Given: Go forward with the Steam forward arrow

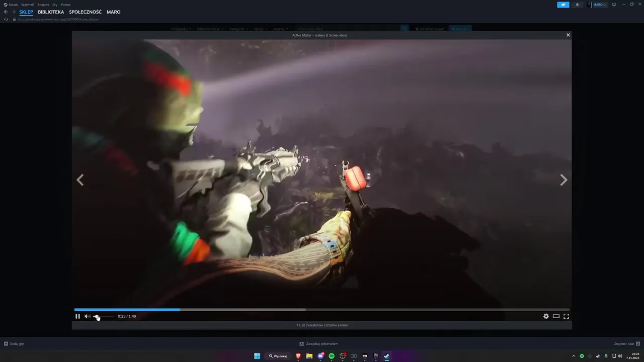Looking at the screenshot, I should coord(14,12).
